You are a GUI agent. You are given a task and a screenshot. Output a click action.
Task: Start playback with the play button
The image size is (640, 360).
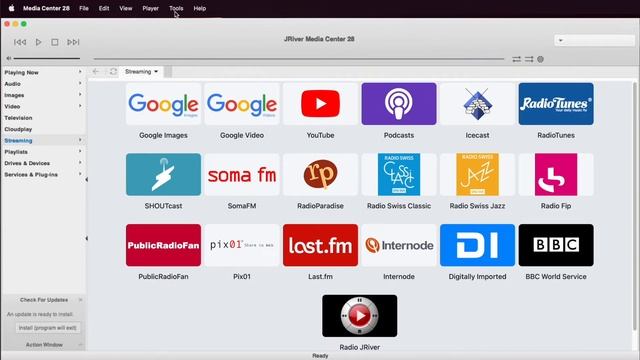click(x=38, y=42)
